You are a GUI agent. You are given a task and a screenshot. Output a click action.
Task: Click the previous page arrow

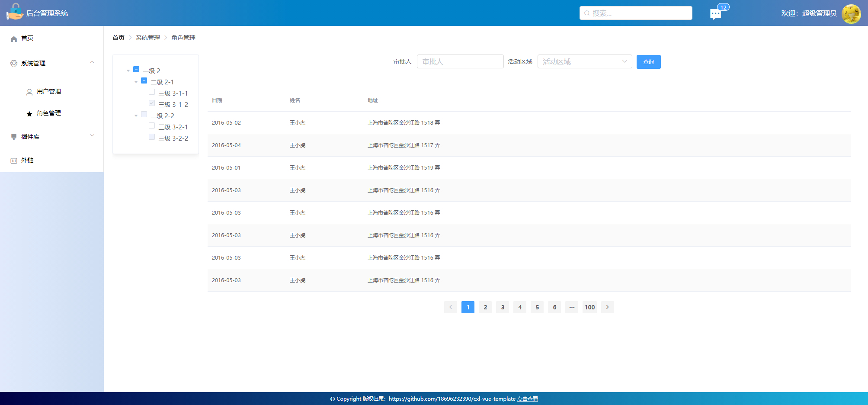(450, 307)
